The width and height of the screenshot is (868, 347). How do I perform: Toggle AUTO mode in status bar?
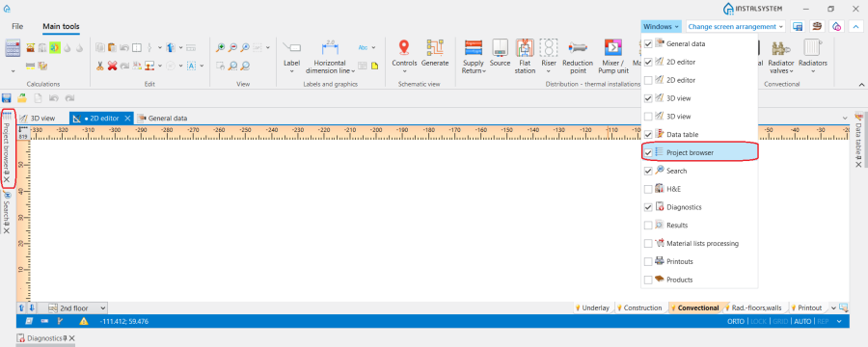pos(801,322)
